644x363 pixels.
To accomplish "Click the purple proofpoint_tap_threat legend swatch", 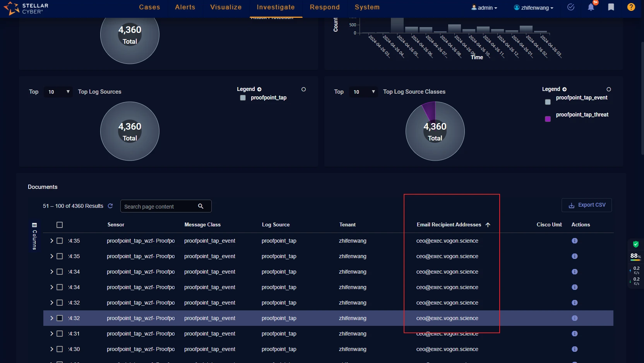I will pyautogui.click(x=548, y=119).
